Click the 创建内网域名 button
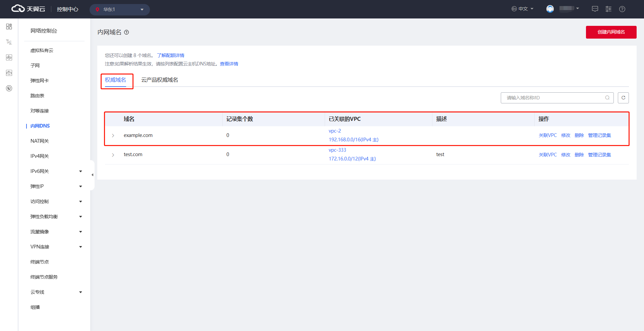 tap(611, 32)
